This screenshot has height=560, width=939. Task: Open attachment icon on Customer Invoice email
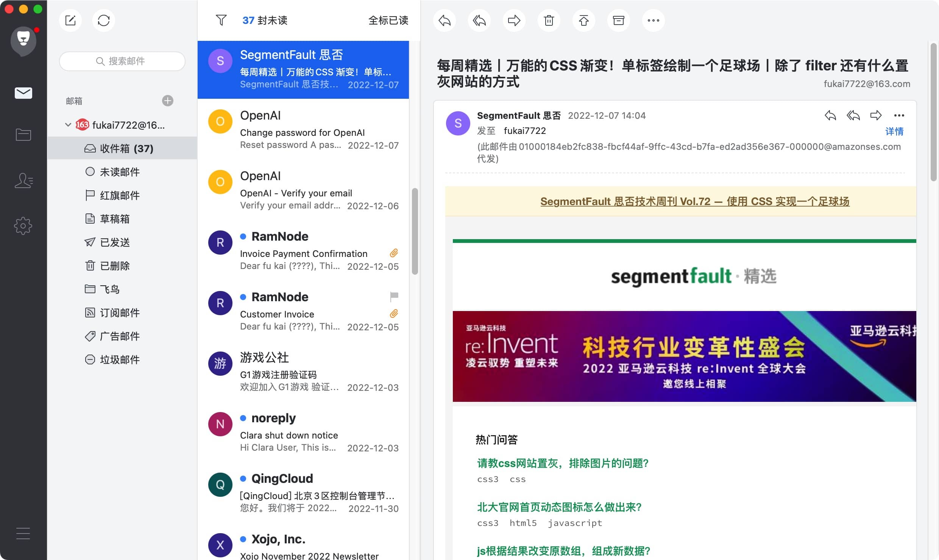(x=394, y=314)
